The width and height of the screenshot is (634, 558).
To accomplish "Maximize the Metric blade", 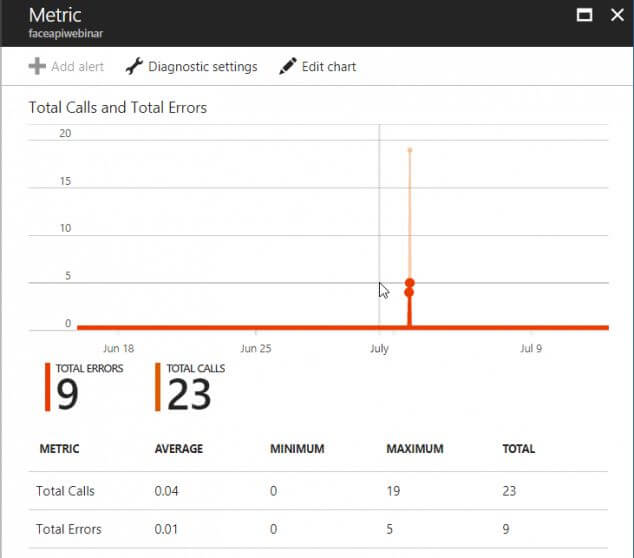I will [585, 15].
